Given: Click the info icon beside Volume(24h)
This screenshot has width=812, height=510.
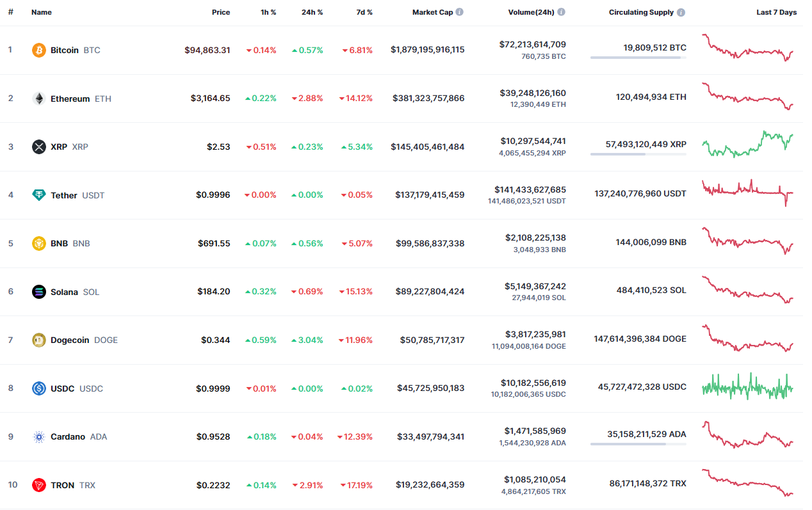Looking at the screenshot, I should click(561, 12).
